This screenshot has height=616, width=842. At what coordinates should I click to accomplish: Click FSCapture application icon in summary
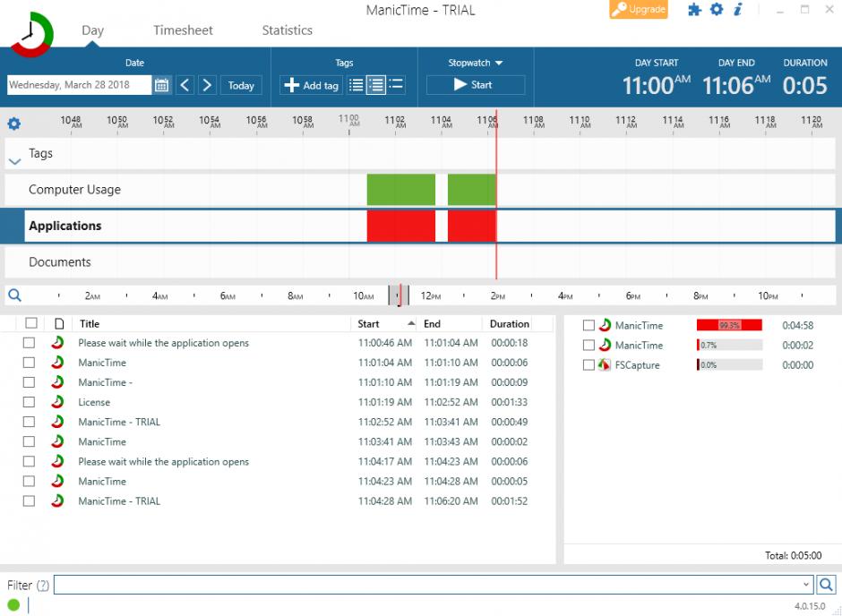(x=605, y=365)
